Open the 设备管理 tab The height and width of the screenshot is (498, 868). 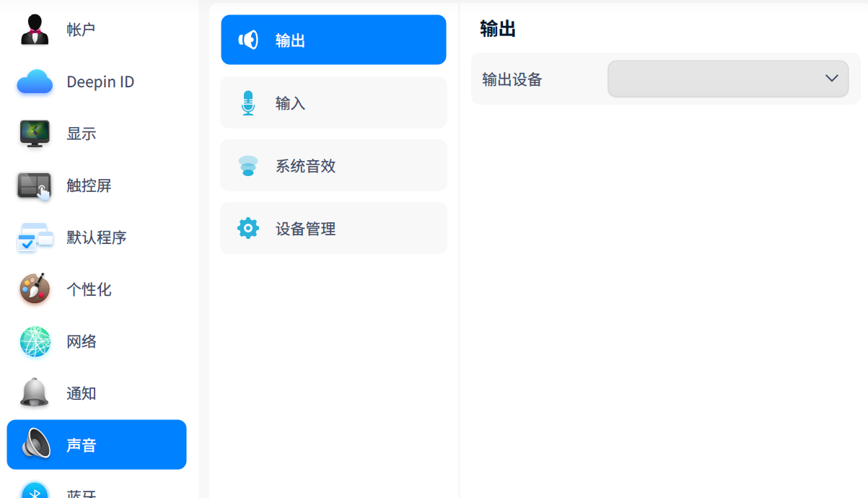333,228
